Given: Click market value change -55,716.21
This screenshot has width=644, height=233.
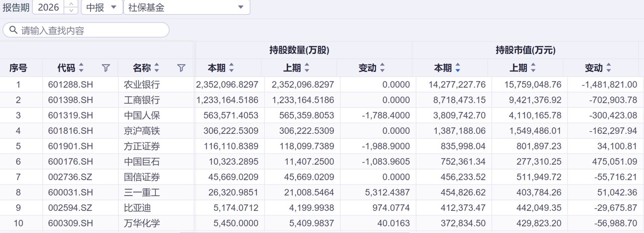Looking at the screenshot, I should (614, 177).
